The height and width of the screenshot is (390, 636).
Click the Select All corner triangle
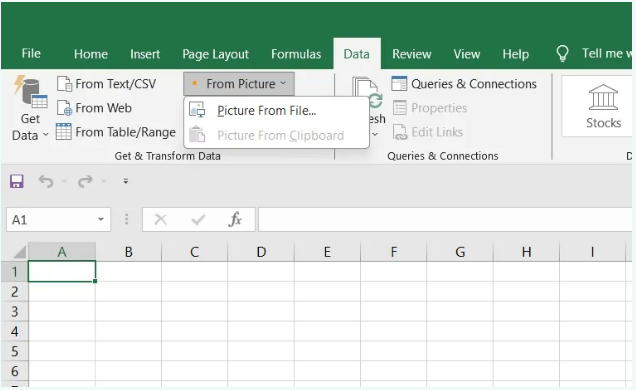(x=19, y=252)
